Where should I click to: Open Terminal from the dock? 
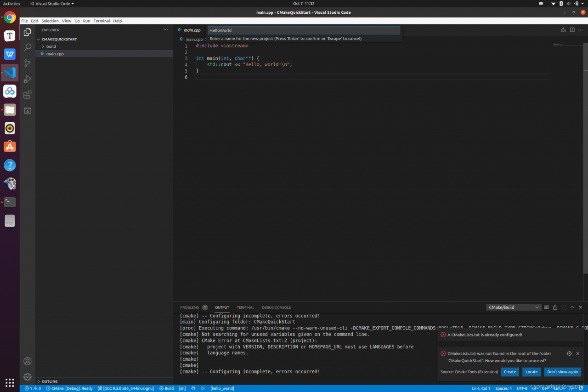[x=10, y=202]
